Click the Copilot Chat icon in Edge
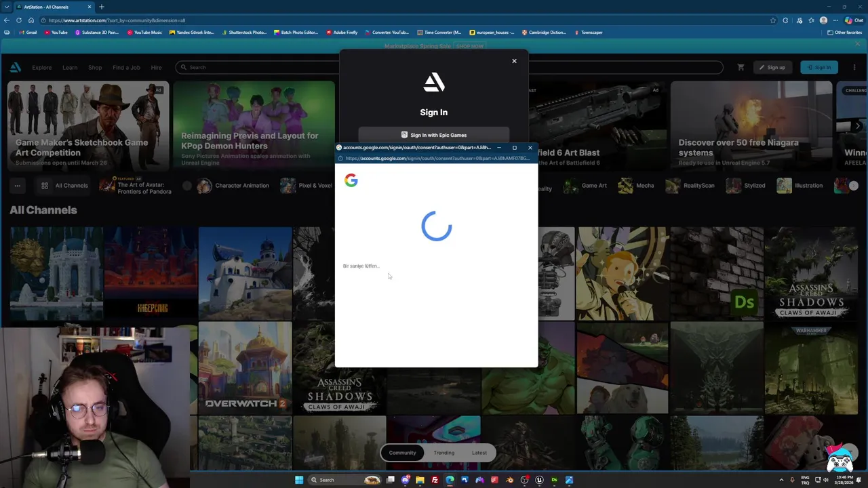The width and height of the screenshot is (868, 488). click(853, 20)
